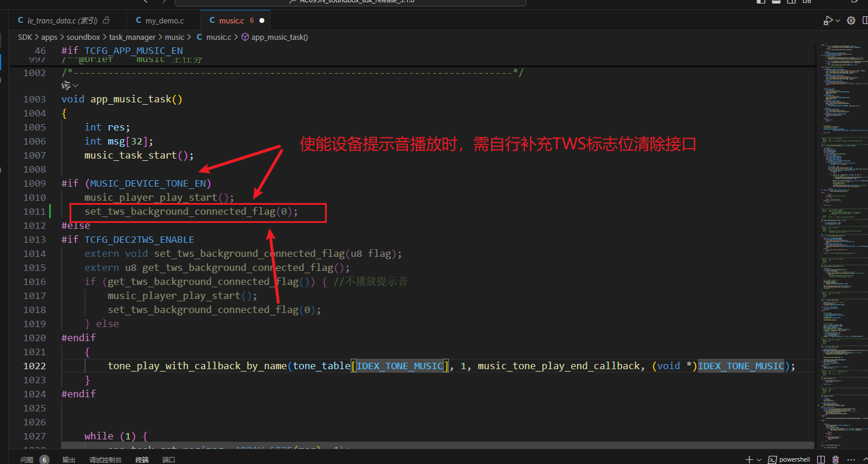The height and width of the screenshot is (464, 868).
Task: Run the debug and run button
Action: (x=828, y=20)
